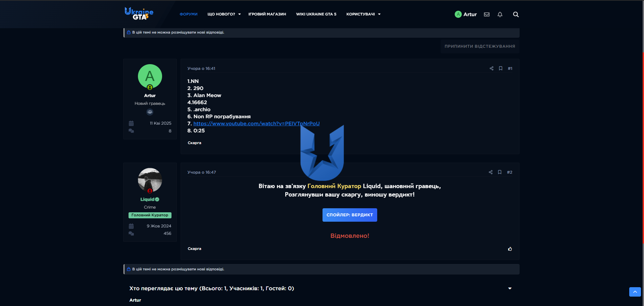Screen dimensions: 644x306
Task: Click Artur's join date 11 Кві 2025
Action: tap(160, 123)
